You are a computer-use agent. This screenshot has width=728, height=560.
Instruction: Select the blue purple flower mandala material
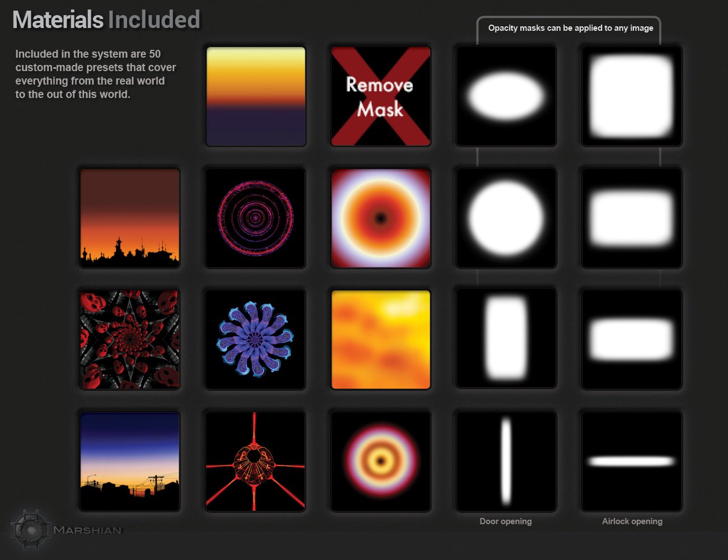pyautogui.click(x=255, y=339)
